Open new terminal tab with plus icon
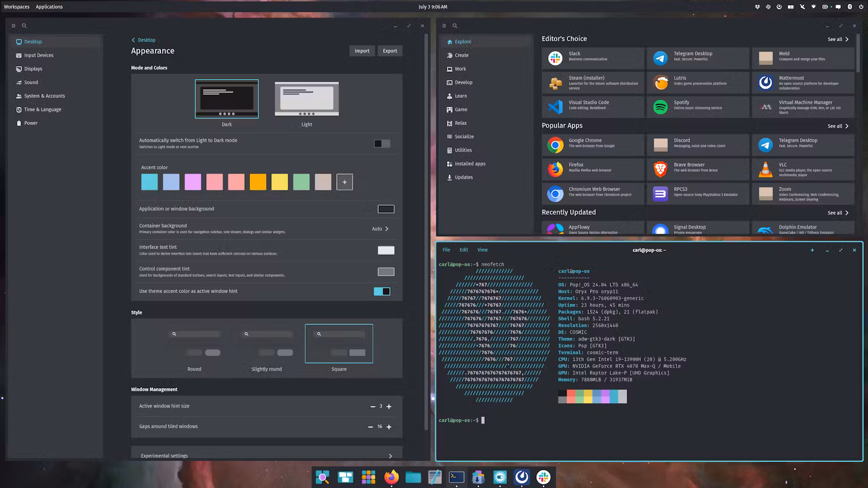 coord(812,250)
